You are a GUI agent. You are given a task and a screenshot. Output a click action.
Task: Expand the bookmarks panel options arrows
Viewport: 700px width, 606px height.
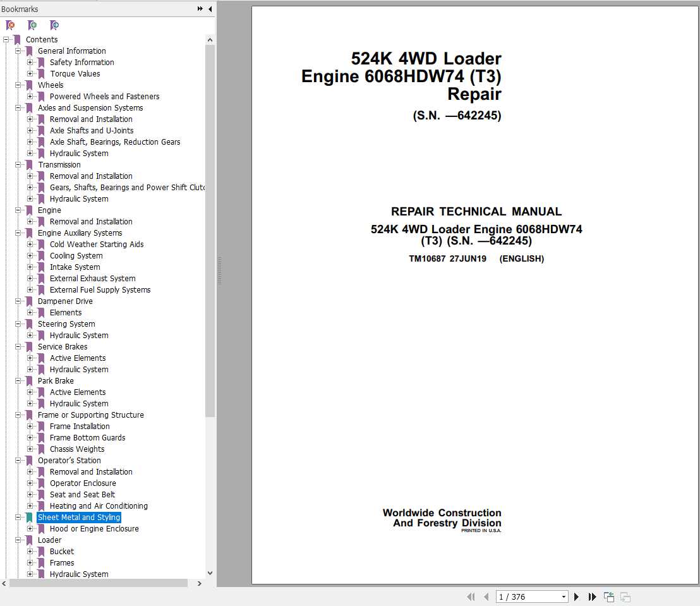click(200, 8)
